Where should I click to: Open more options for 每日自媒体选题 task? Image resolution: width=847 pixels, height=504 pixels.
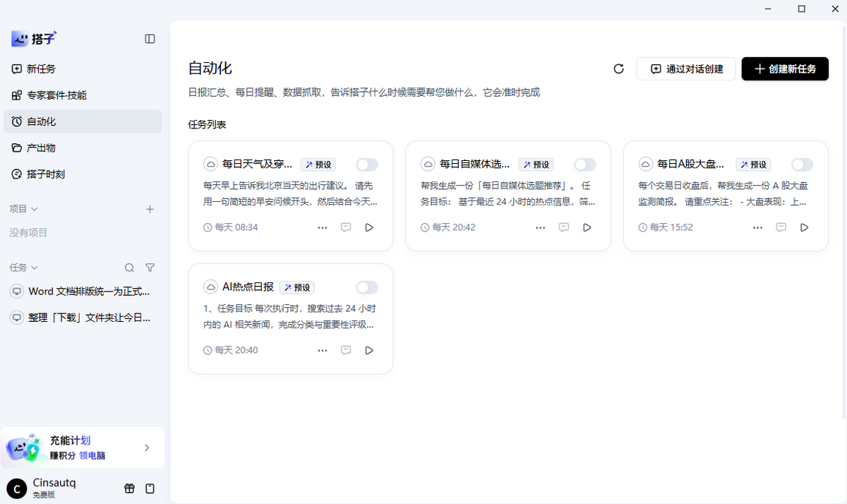[x=540, y=227]
